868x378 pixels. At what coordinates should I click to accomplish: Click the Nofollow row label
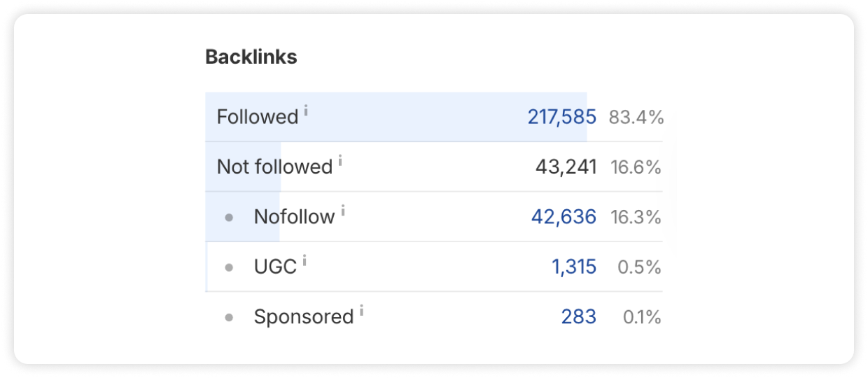(294, 217)
